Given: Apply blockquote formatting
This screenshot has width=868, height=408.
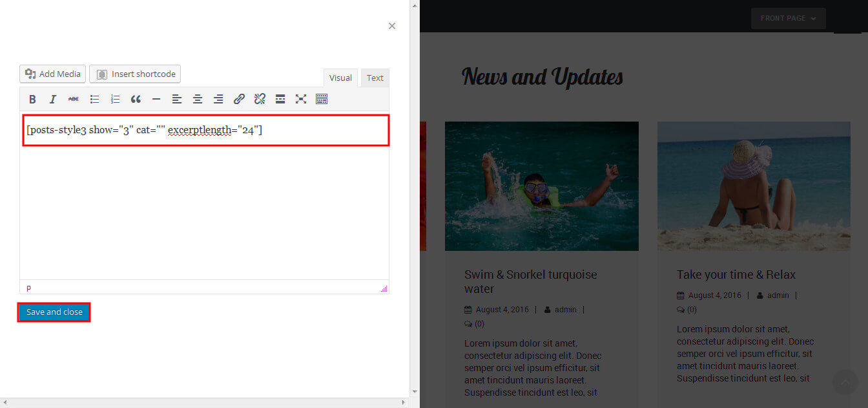Looking at the screenshot, I should click(136, 99).
